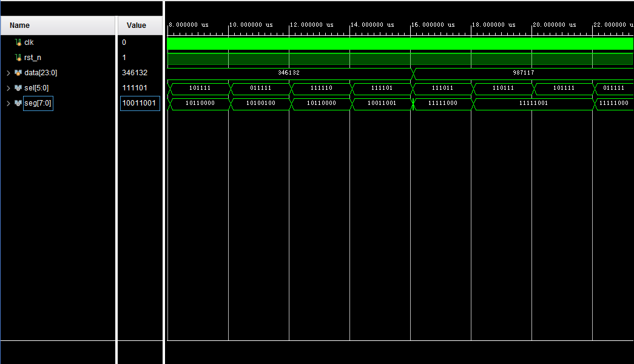Click the 16.000000 us ruler mark
Screen dimensions: 634x364
point(434,25)
